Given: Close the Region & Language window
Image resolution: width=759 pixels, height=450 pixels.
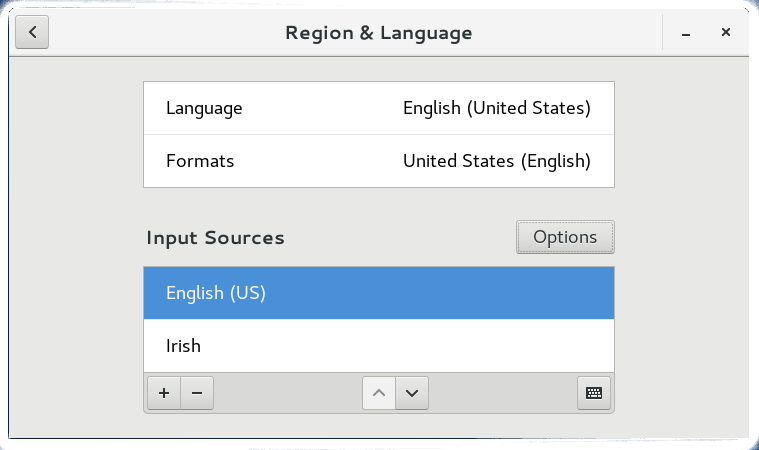Looking at the screenshot, I should pyautogui.click(x=726, y=33).
